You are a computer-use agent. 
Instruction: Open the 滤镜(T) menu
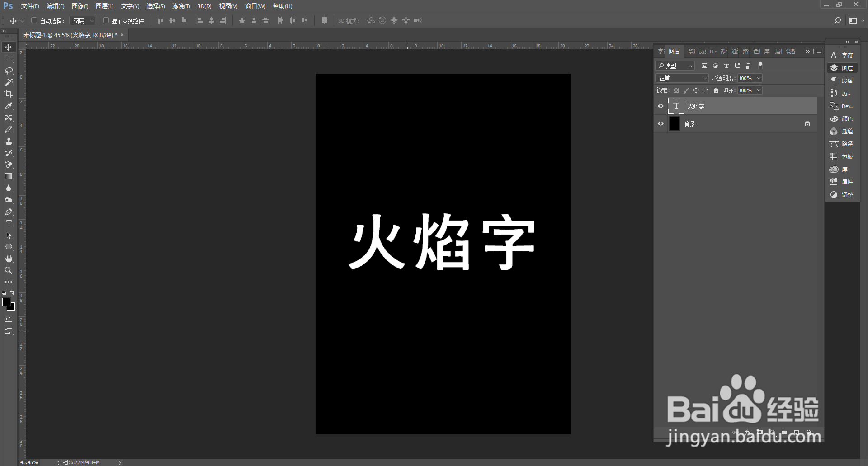[180, 6]
